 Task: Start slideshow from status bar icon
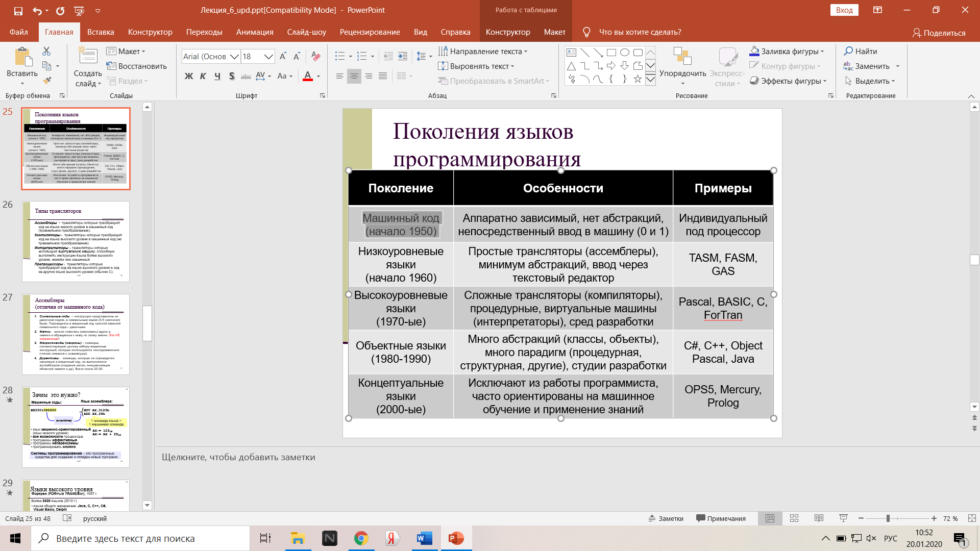843,518
